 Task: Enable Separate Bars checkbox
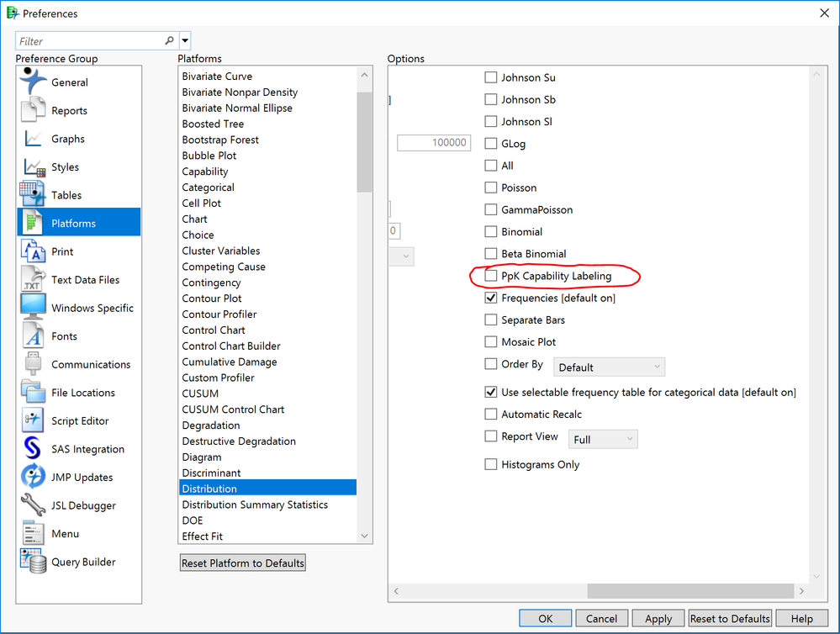pyautogui.click(x=491, y=320)
